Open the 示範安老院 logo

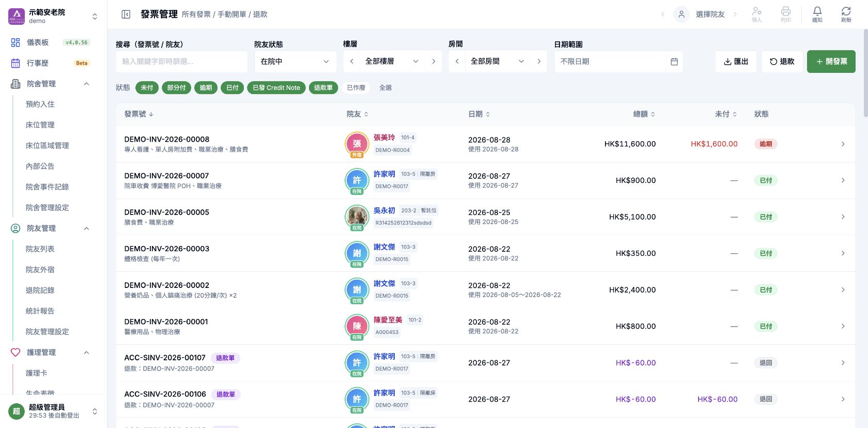[17, 16]
